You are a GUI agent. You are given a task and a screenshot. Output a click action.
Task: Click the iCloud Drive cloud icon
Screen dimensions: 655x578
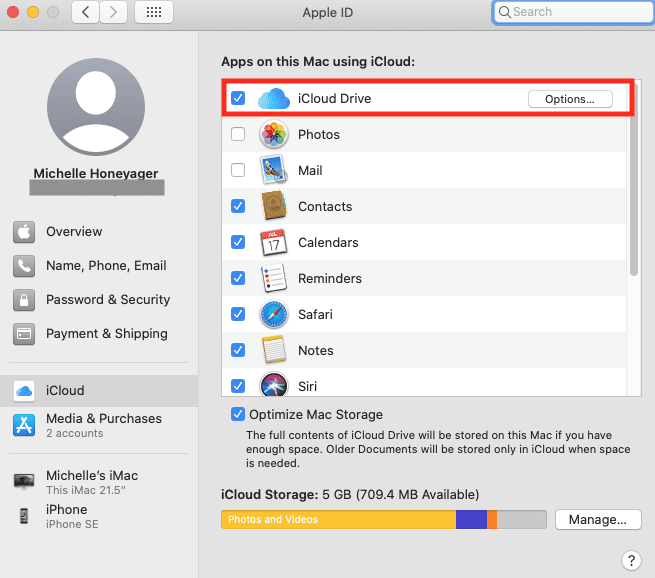[274, 99]
